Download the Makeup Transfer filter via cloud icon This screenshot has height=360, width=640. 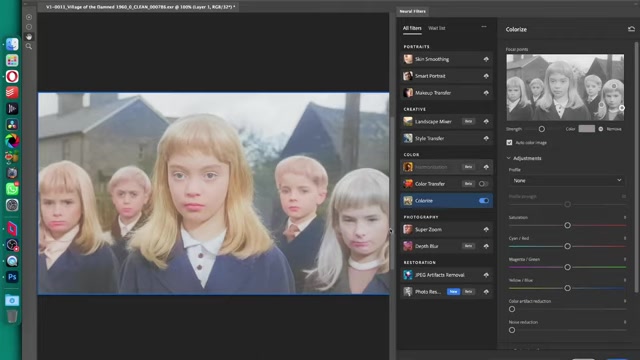tap(486, 93)
